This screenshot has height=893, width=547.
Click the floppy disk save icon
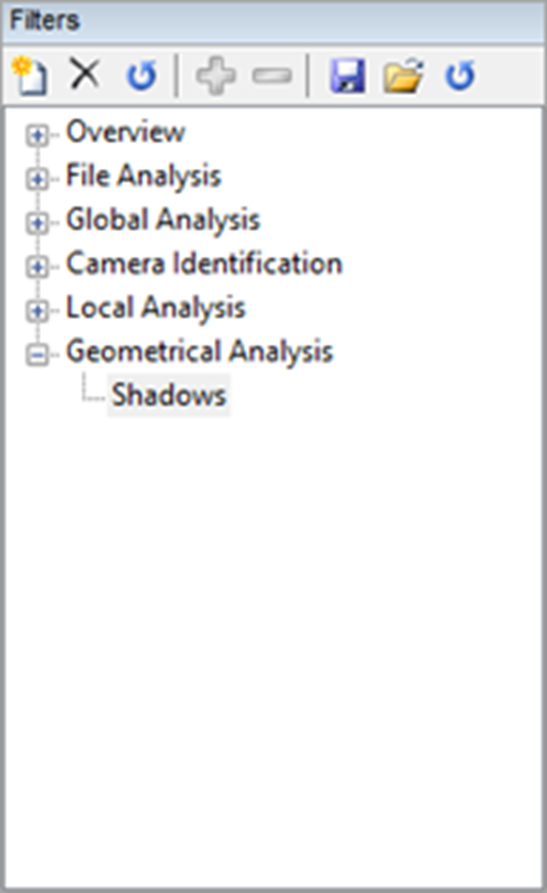[348, 76]
